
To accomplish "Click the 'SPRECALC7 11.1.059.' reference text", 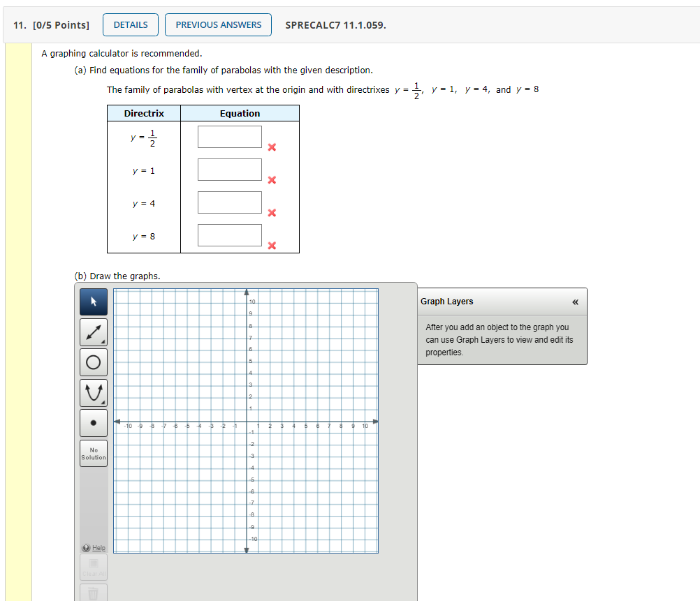I will [x=336, y=25].
